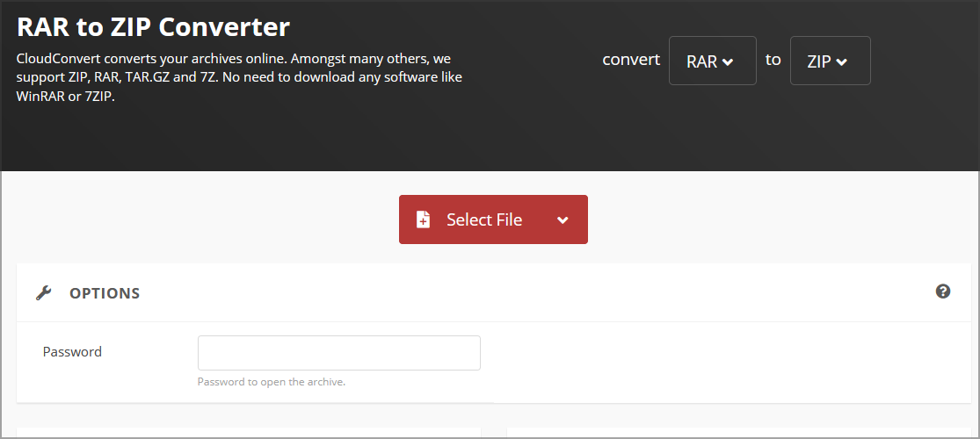Click the file-plus icon on Select File
The image size is (980, 439).
424,219
